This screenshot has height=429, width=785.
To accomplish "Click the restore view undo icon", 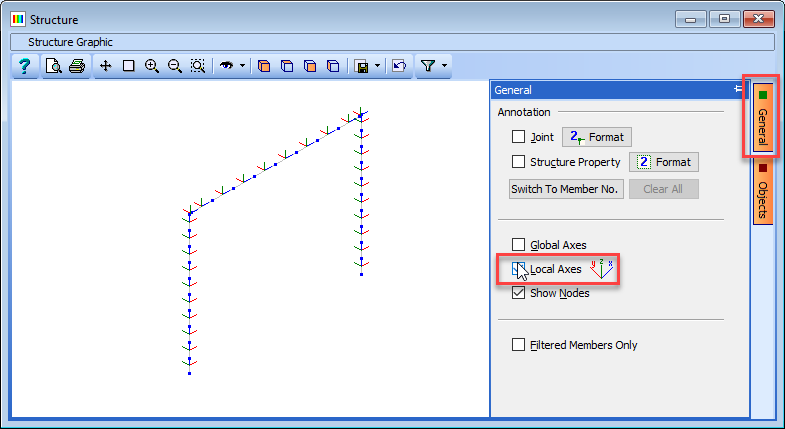I will point(399,66).
